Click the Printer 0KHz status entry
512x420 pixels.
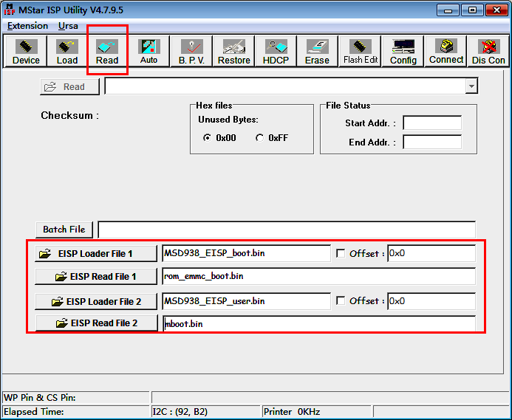(316, 412)
